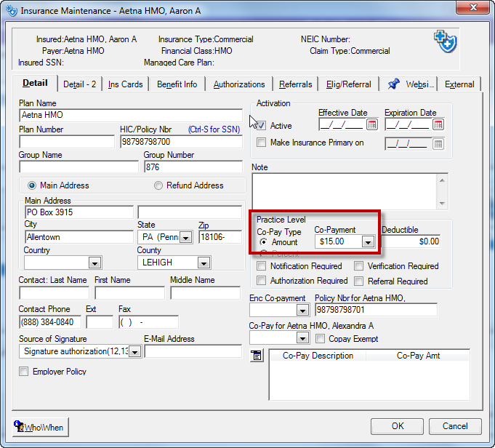Click the Contact Last Name field
This screenshot has width=495, height=448.
(x=55, y=293)
